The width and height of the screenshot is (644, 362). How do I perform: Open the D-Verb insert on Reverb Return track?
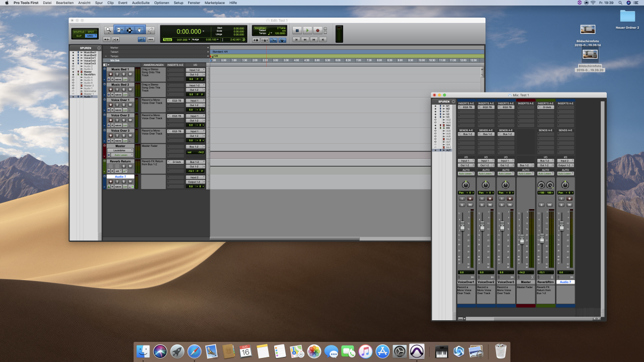176,162
